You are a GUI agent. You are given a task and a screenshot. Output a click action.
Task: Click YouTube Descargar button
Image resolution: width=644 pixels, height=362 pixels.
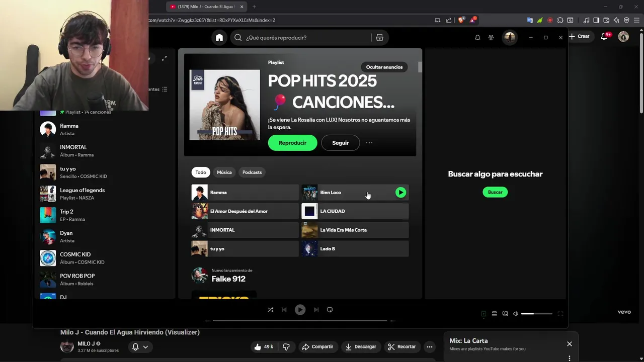tap(361, 347)
